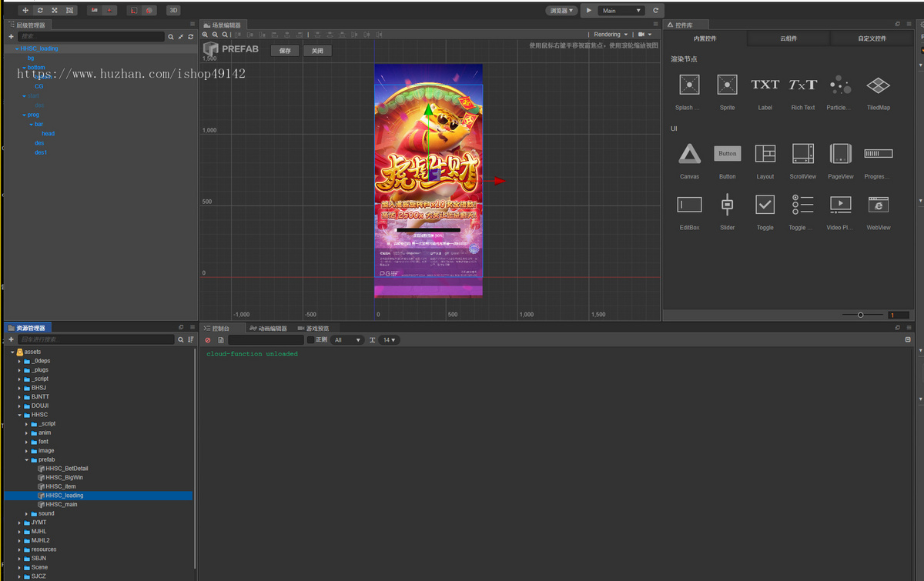This screenshot has height=581, width=924.
Task: Switch to 游戏预览 tab
Action: (x=313, y=328)
